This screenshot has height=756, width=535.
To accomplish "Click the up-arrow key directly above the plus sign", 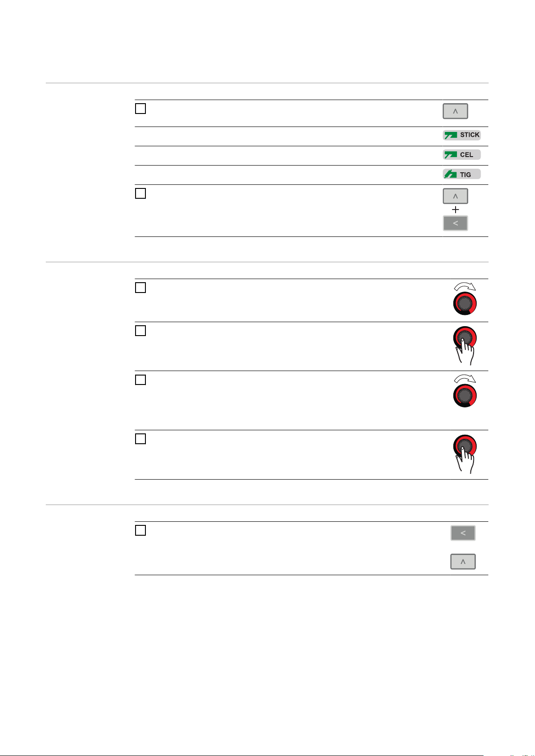I will pyautogui.click(x=455, y=196).
